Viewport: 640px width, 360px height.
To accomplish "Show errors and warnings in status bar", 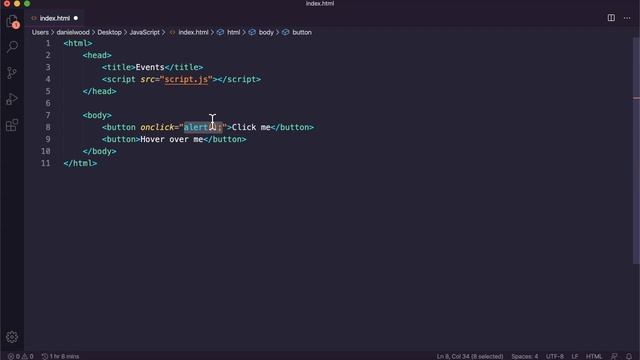I will point(21,356).
